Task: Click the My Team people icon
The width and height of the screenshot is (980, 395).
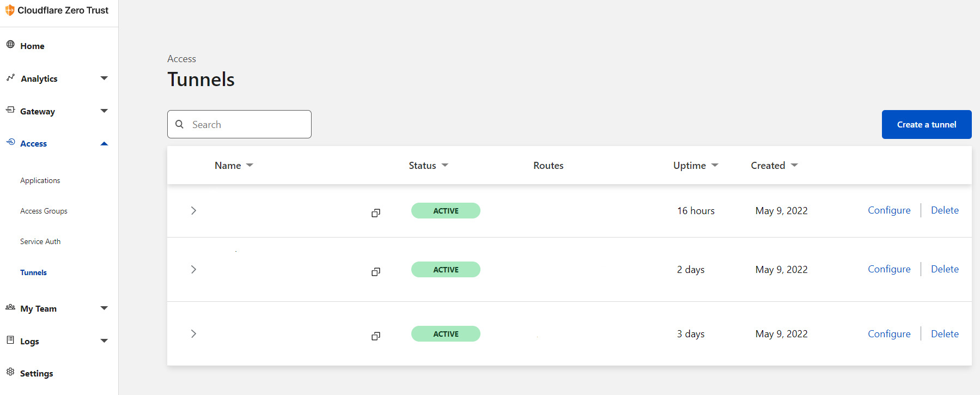Action: [10, 307]
